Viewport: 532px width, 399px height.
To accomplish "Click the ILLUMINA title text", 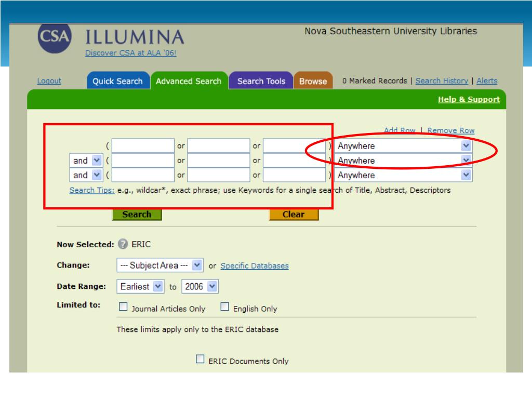I will (x=135, y=37).
